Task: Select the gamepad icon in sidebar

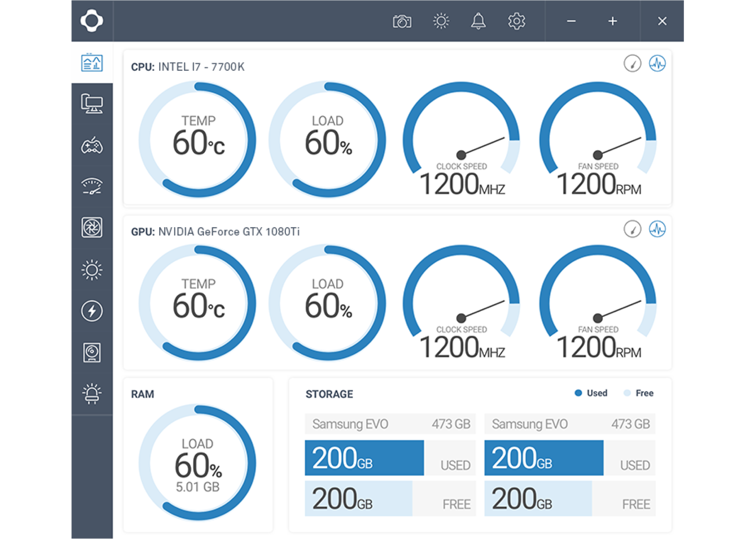Action: [92, 145]
